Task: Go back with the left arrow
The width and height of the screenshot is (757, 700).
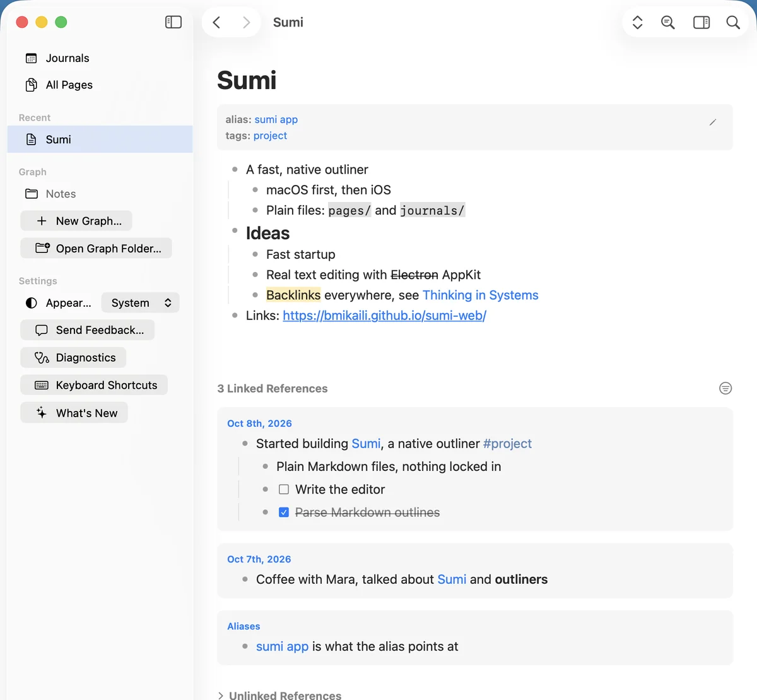Action: (x=216, y=23)
